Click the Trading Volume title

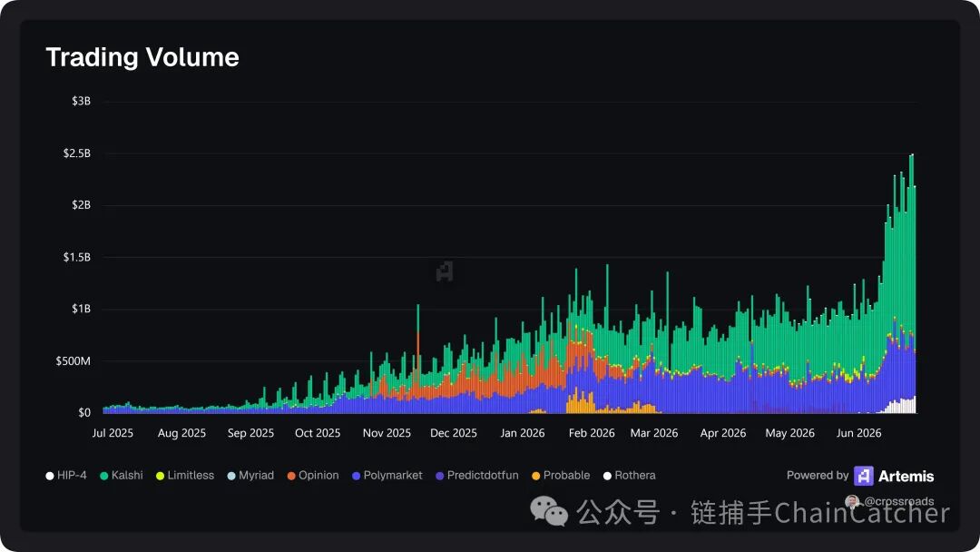click(x=142, y=57)
